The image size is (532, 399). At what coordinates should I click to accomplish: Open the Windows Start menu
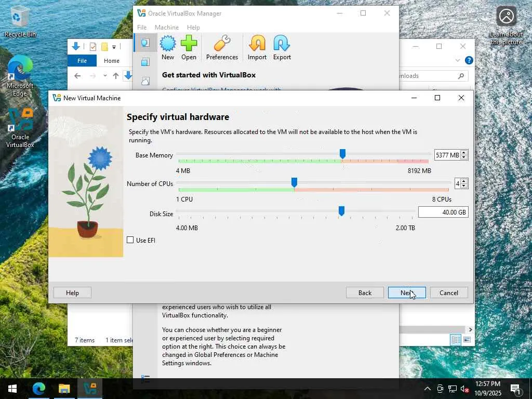[x=12, y=389]
